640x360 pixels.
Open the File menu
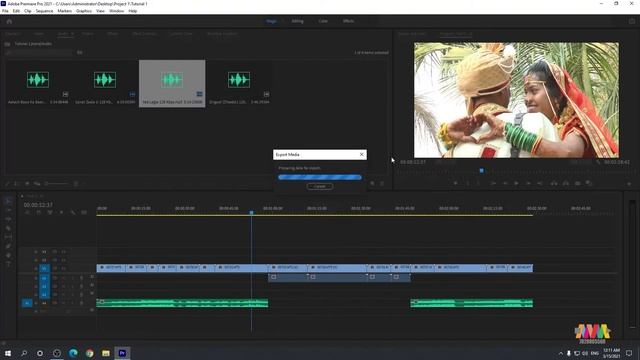click(x=5, y=11)
